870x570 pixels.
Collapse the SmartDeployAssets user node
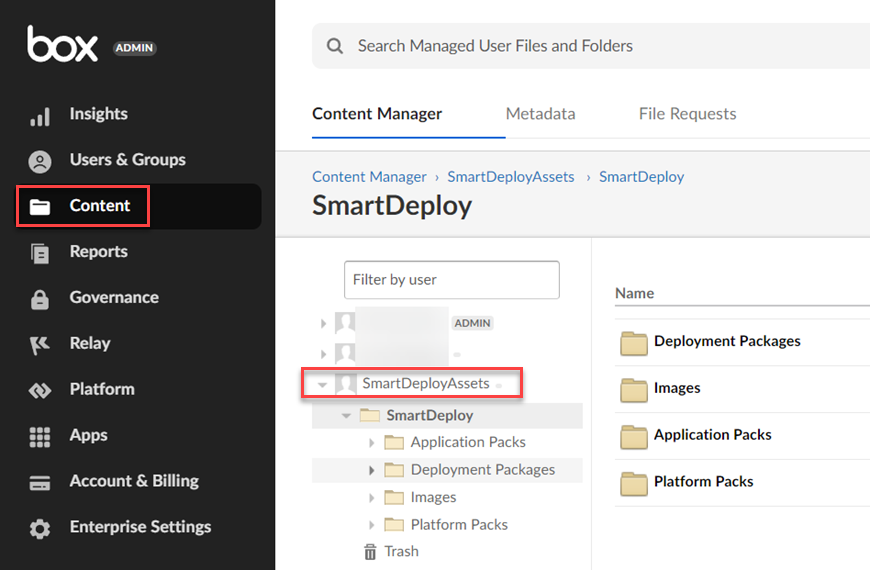pyautogui.click(x=322, y=384)
